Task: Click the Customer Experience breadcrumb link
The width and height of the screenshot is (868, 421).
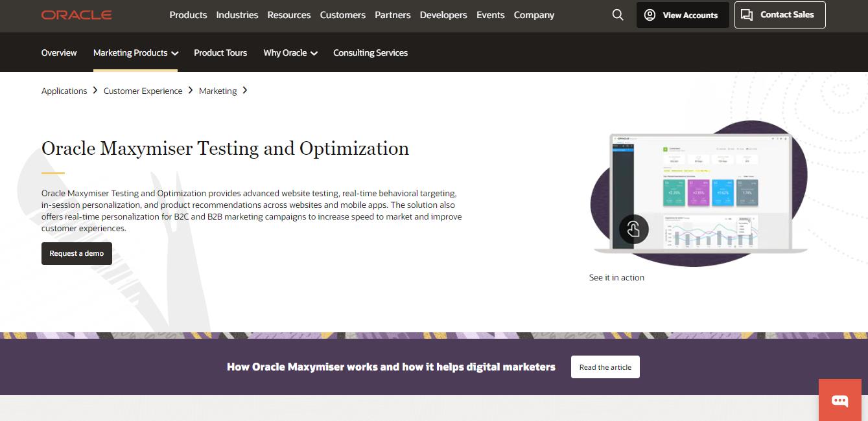Action: (143, 91)
